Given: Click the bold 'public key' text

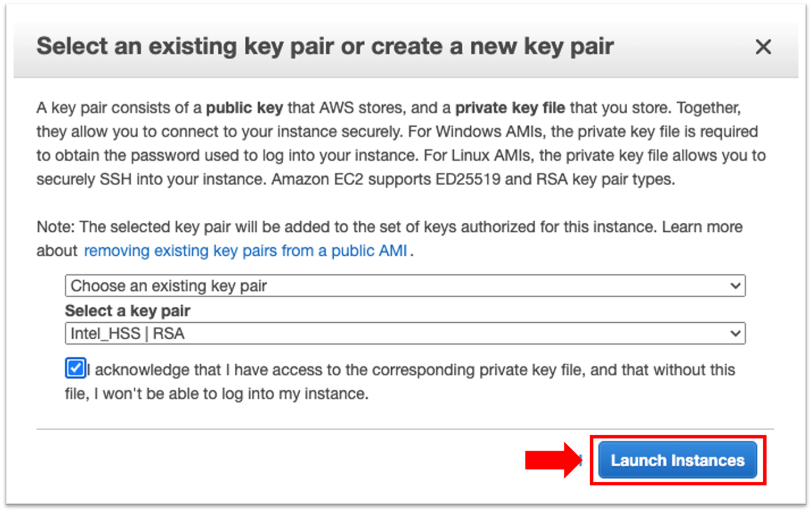Looking at the screenshot, I should click(x=244, y=108).
